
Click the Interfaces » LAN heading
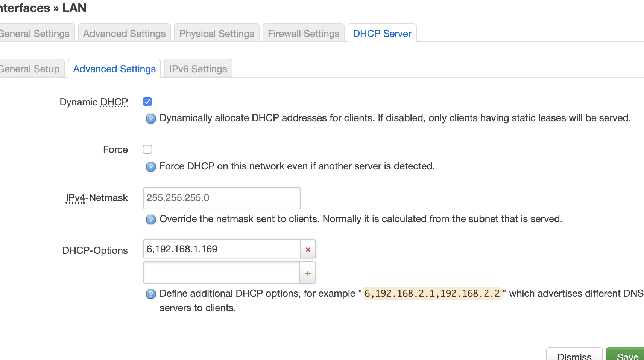(x=43, y=8)
